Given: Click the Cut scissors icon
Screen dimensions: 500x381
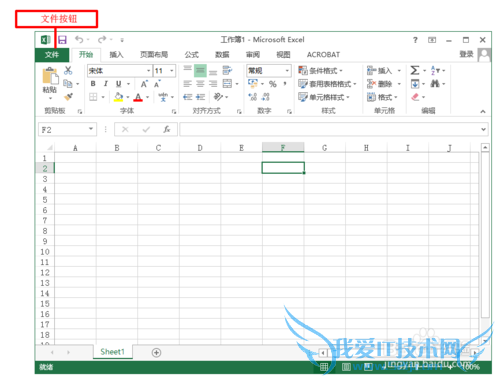Looking at the screenshot, I should click(68, 70).
